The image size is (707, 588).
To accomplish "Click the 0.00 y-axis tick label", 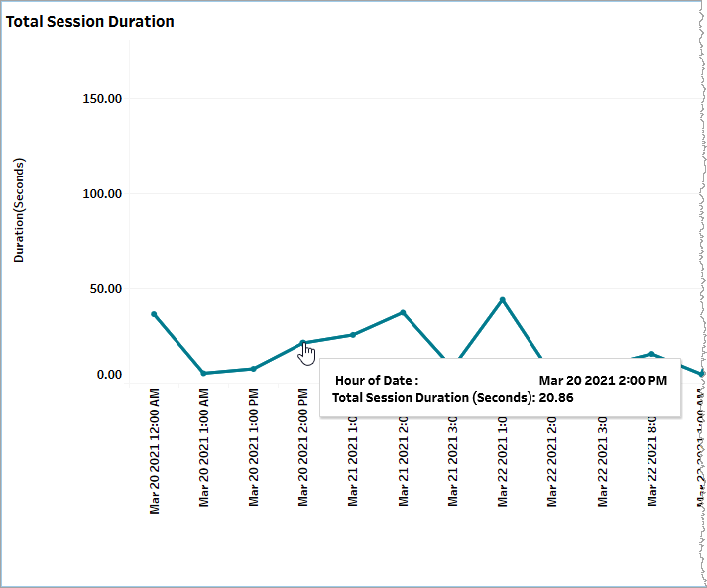I will coord(109,375).
